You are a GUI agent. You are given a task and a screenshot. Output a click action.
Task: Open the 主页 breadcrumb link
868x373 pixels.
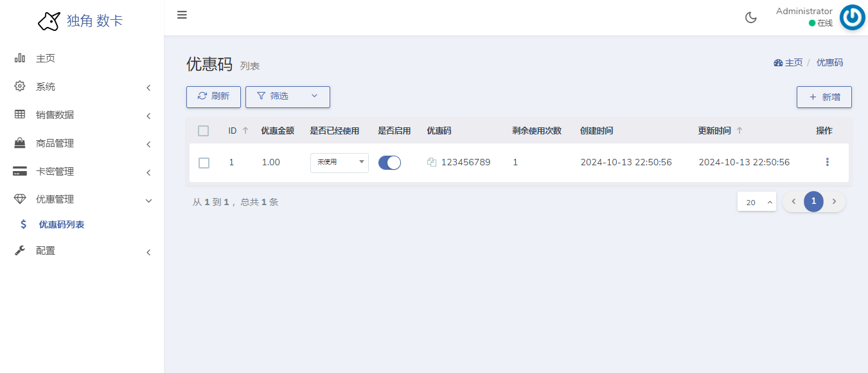tap(794, 62)
